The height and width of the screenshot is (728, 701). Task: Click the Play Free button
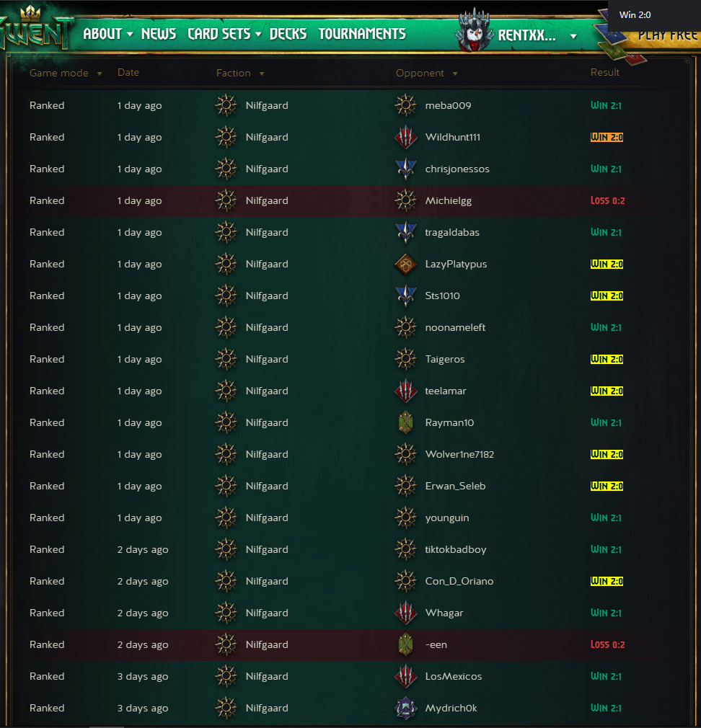pyautogui.click(x=668, y=36)
